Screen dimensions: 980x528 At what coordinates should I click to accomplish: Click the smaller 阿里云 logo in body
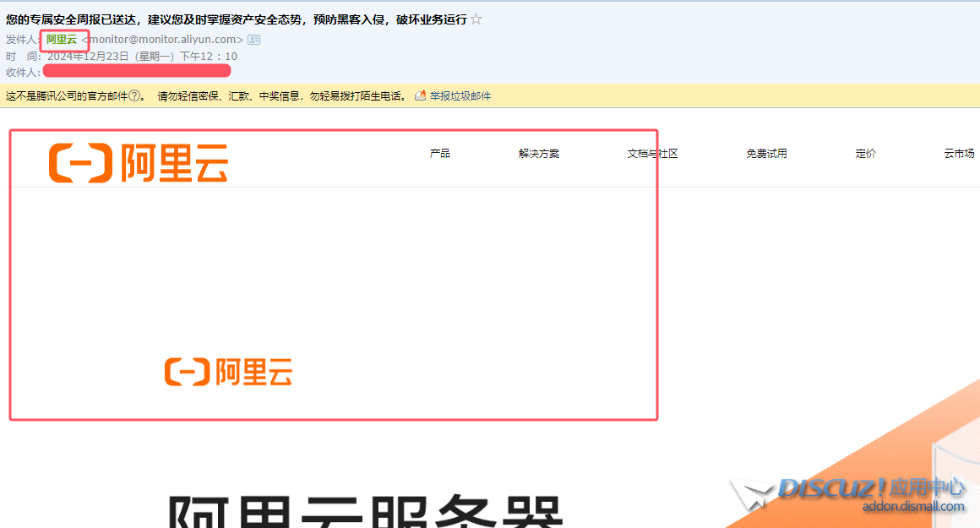pyautogui.click(x=228, y=371)
